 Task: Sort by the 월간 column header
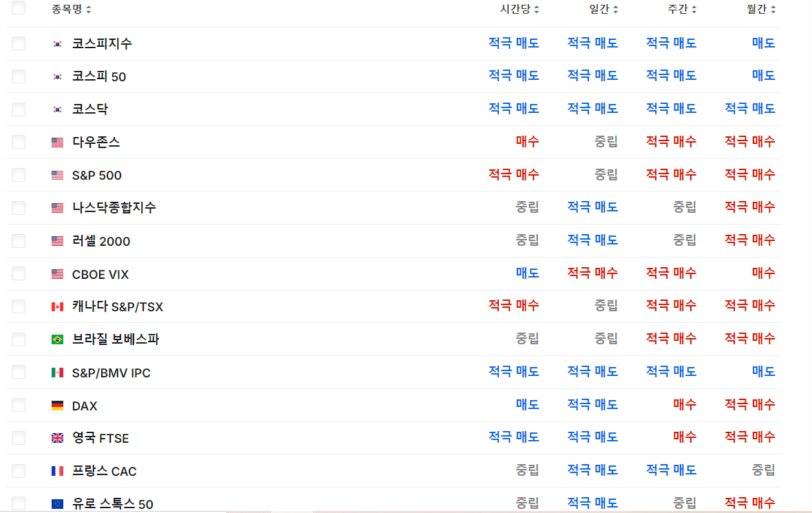tap(761, 10)
